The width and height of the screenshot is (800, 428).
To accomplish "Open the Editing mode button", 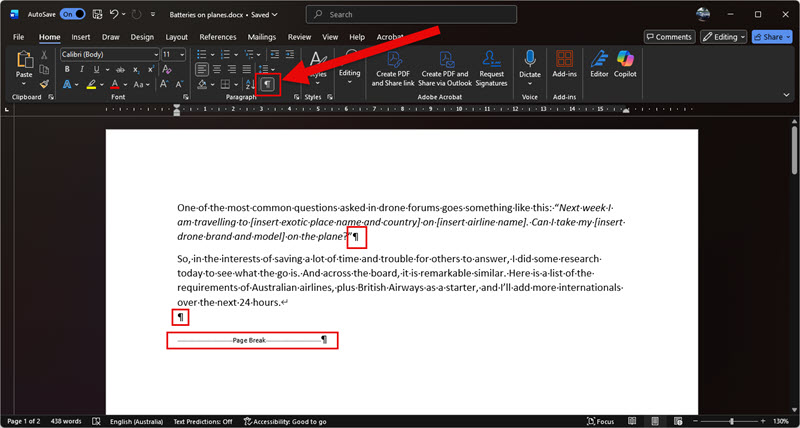I will tap(723, 37).
